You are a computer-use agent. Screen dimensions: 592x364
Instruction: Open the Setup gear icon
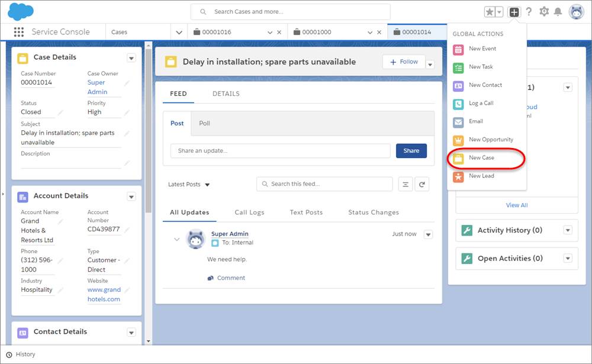pos(544,12)
